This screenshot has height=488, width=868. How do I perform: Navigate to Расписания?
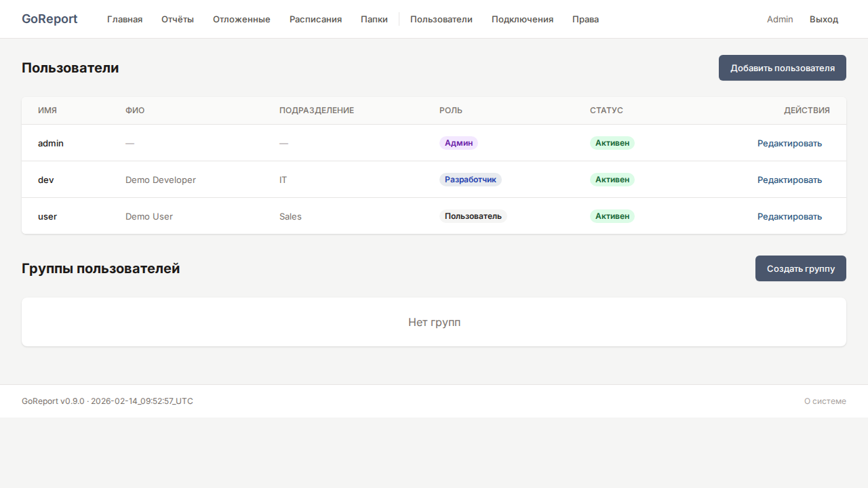pos(315,19)
